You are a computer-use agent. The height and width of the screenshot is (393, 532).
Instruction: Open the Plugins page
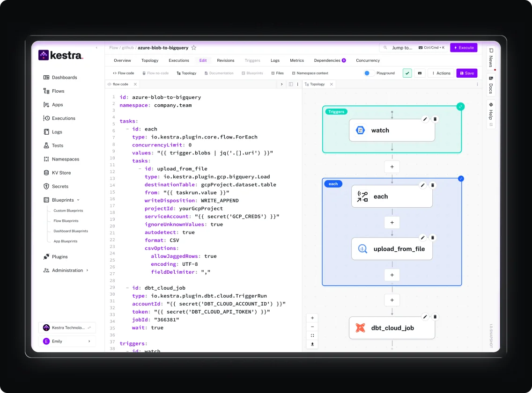pos(56,256)
